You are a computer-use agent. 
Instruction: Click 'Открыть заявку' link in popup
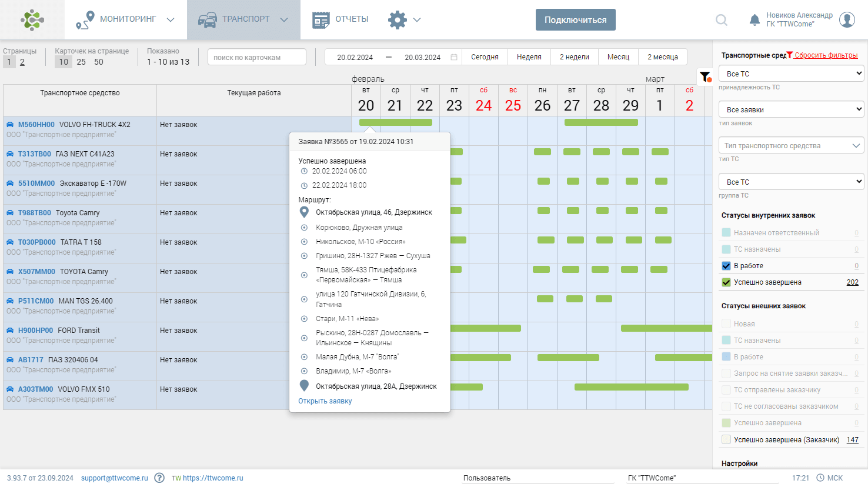(325, 401)
